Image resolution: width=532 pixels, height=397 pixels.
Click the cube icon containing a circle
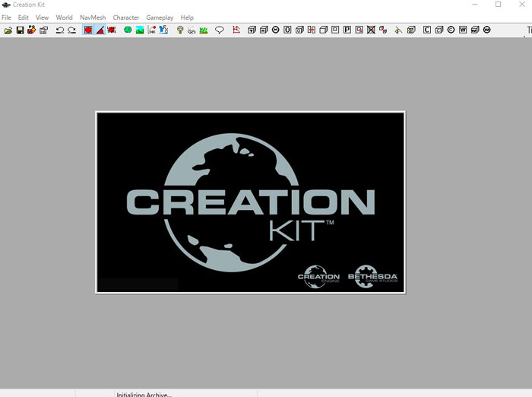299,30
